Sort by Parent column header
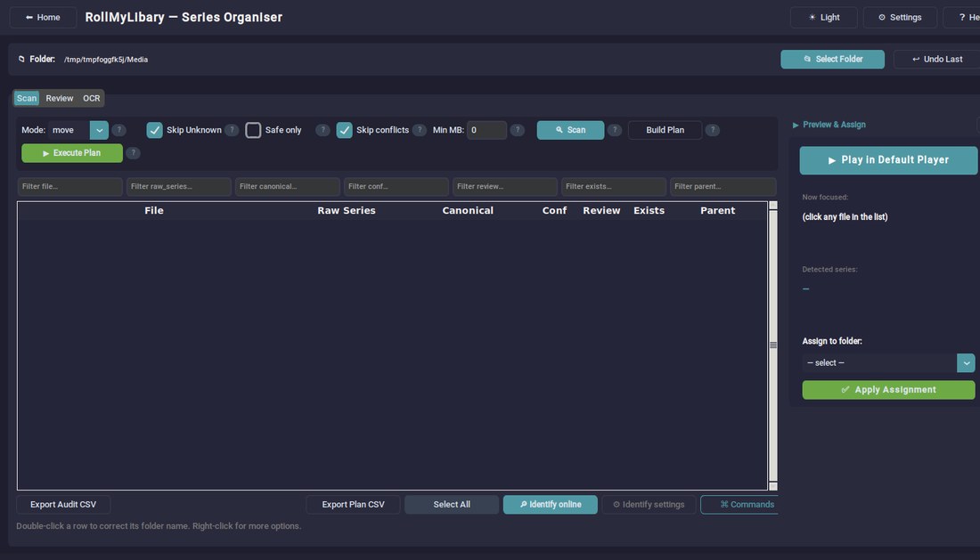 point(717,211)
